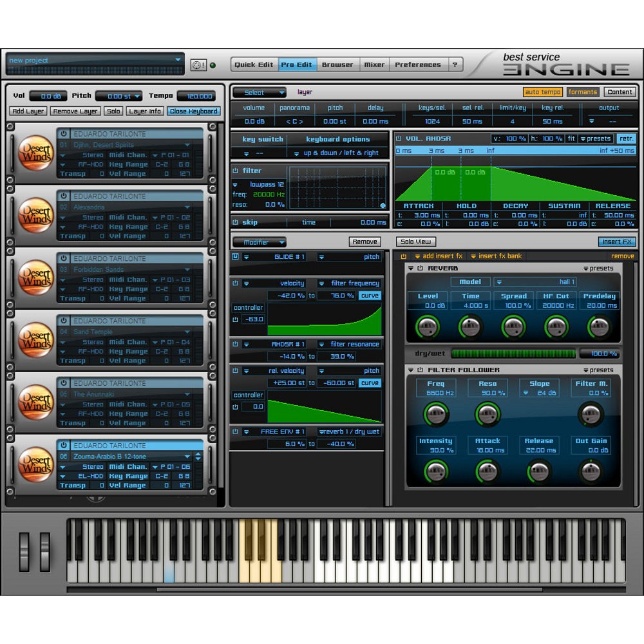Click the MIDI panic warning icon
Image resolution: width=644 pixels, height=644 pixels.
(x=198, y=65)
